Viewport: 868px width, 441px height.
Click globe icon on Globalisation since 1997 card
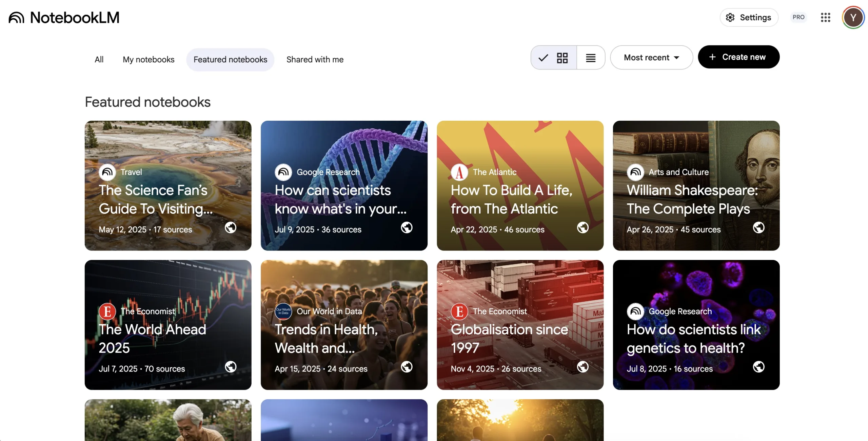pyautogui.click(x=583, y=367)
